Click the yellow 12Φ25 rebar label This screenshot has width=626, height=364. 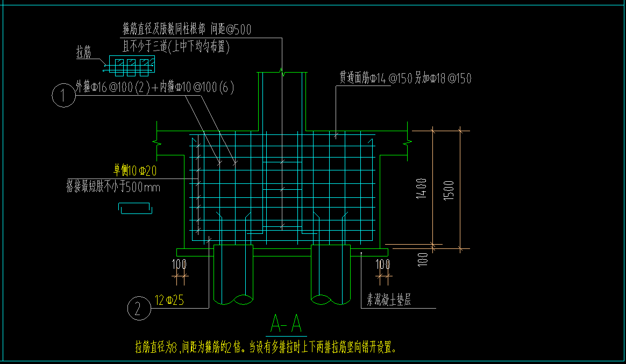pyautogui.click(x=169, y=300)
